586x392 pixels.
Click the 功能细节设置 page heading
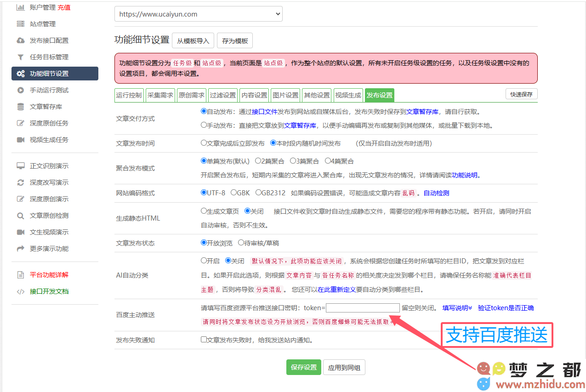[x=142, y=40]
